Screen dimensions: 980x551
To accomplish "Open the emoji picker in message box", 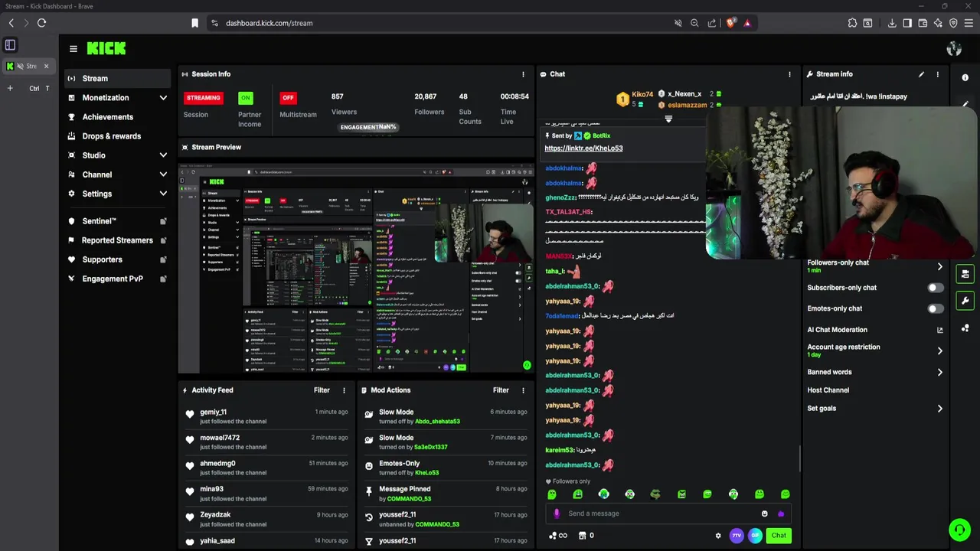I will (x=764, y=514).
